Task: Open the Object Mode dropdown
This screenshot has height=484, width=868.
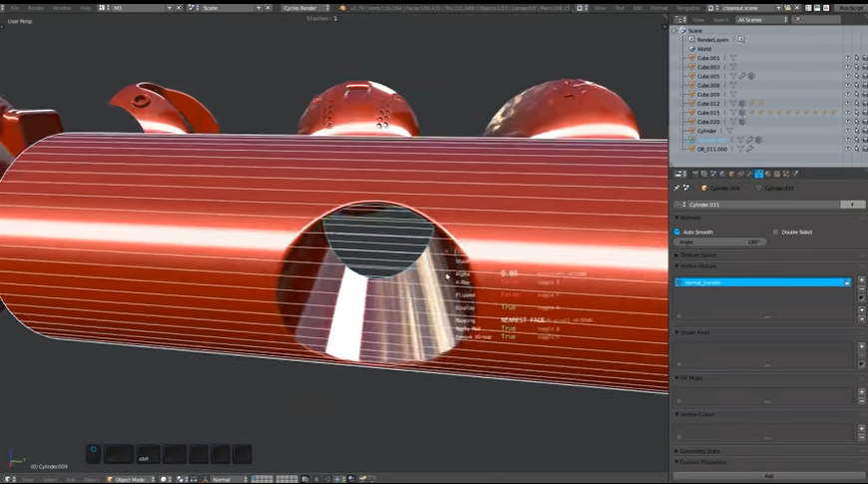Action: click(x=129, y=479)
